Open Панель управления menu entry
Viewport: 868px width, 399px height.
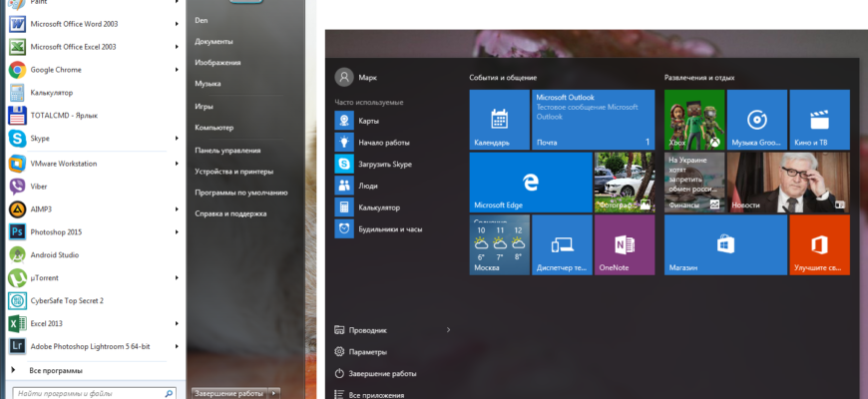(x=227, y=150)
